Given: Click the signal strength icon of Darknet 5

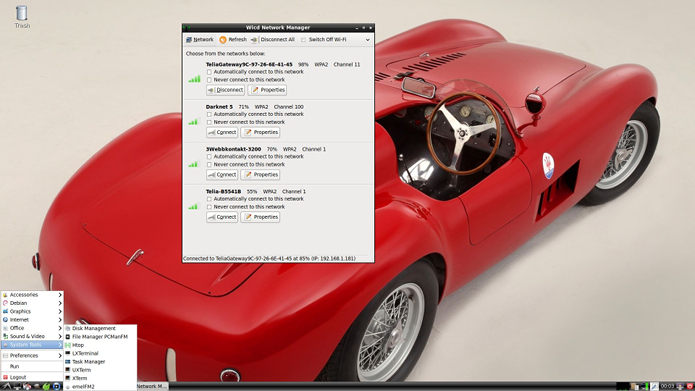Looking at the screenshot, I should (194, 121).
